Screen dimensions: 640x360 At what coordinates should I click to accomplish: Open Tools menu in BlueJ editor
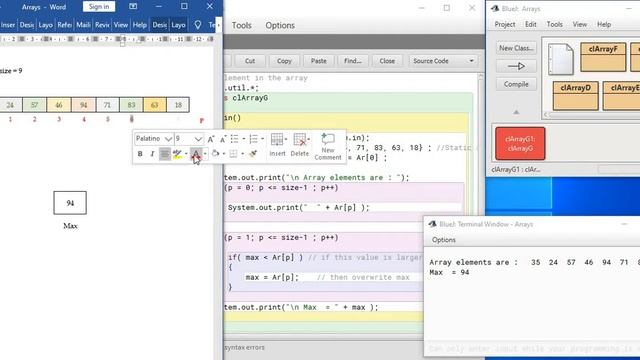coord(242,25)
